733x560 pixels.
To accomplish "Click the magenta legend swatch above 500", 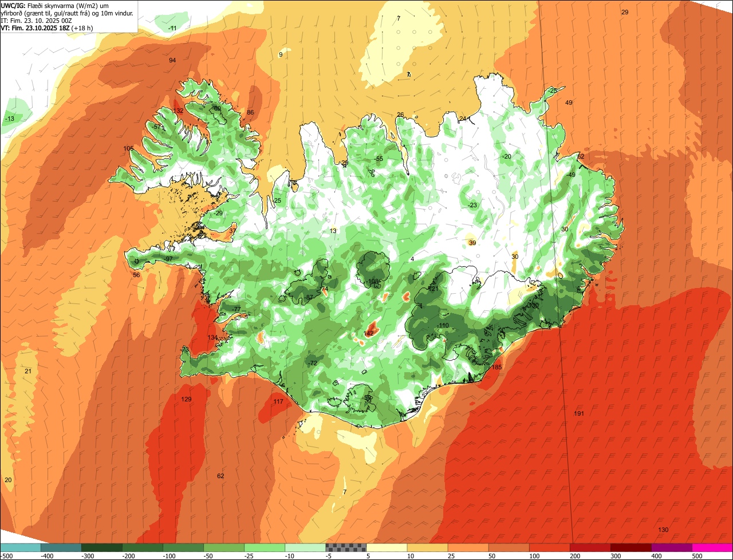I will [x=712, y=548].
